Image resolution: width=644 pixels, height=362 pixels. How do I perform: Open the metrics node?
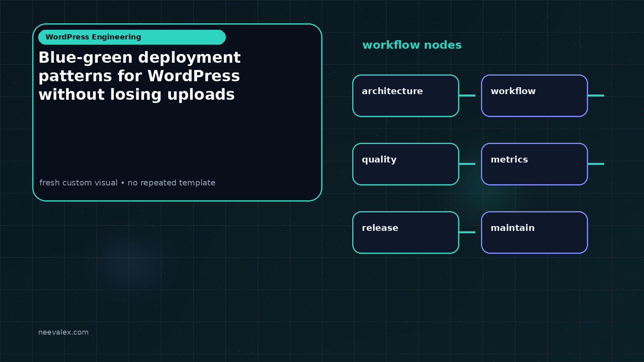pyautogui.click(x=535, y=164)
